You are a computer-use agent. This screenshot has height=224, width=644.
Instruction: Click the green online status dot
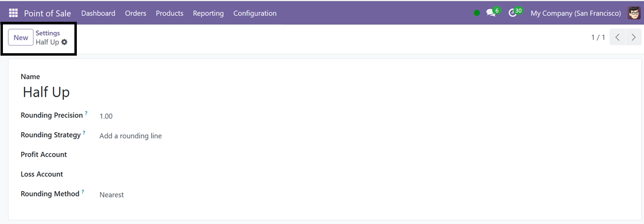[x=477, y=13]
